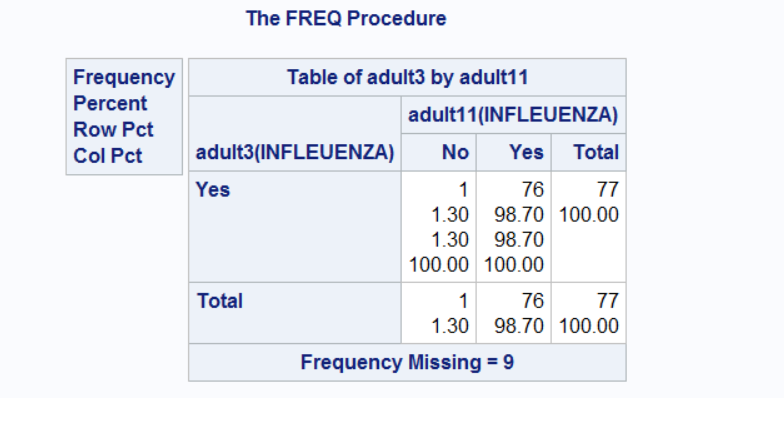Click the "Yes" column header
Screen dimensions: 784x422
(x=526, y=153)
